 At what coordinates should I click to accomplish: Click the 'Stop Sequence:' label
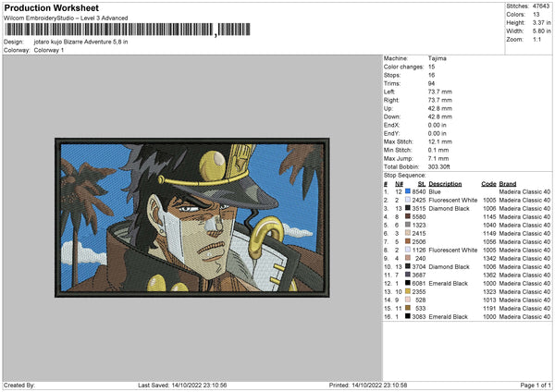405,175
